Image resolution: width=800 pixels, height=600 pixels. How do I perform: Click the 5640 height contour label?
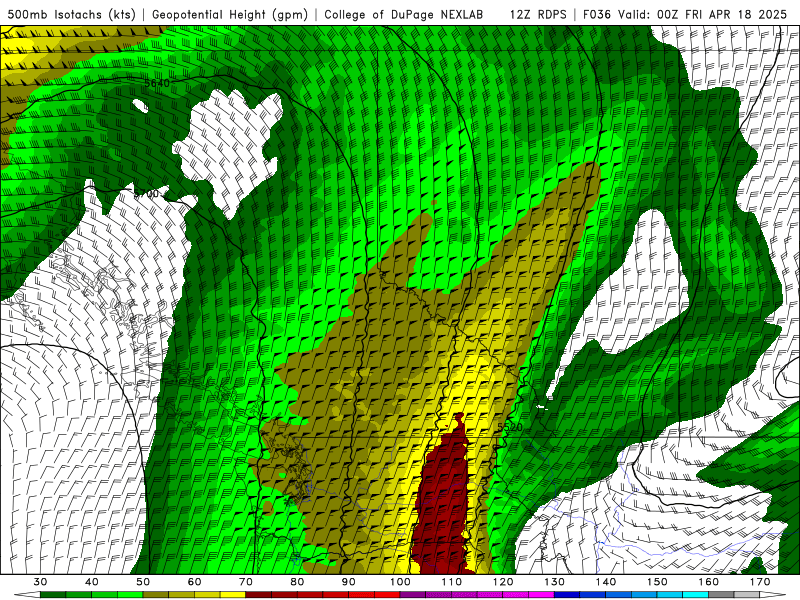point(157,83)
